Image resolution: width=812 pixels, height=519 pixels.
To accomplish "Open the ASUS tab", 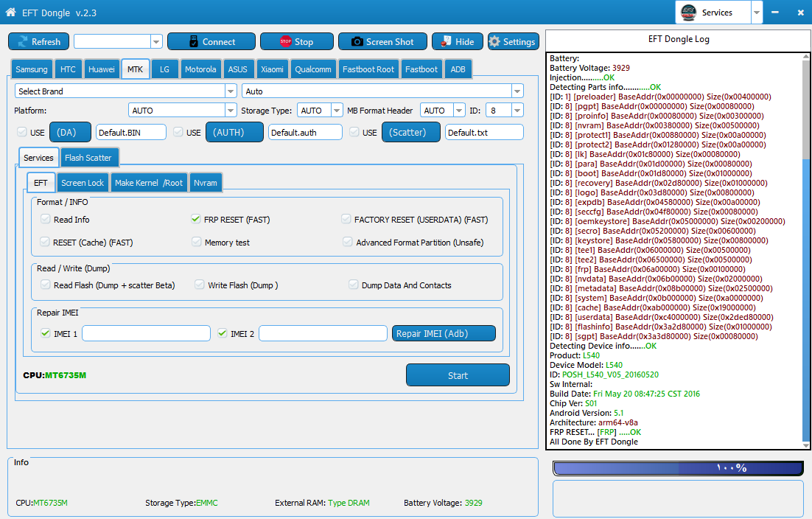I will [238, 69].
